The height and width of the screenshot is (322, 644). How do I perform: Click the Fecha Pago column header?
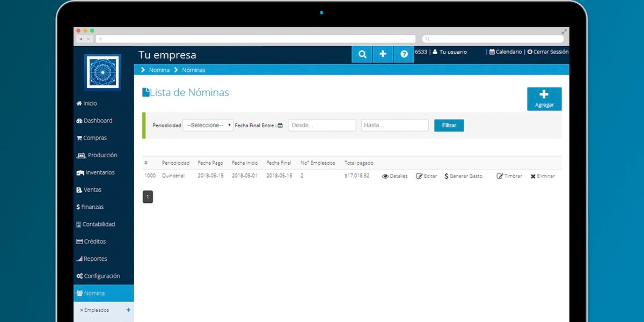210,163
